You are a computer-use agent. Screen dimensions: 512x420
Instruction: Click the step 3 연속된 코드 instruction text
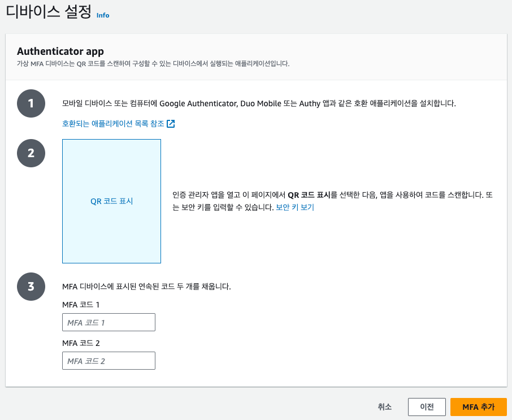146,287
